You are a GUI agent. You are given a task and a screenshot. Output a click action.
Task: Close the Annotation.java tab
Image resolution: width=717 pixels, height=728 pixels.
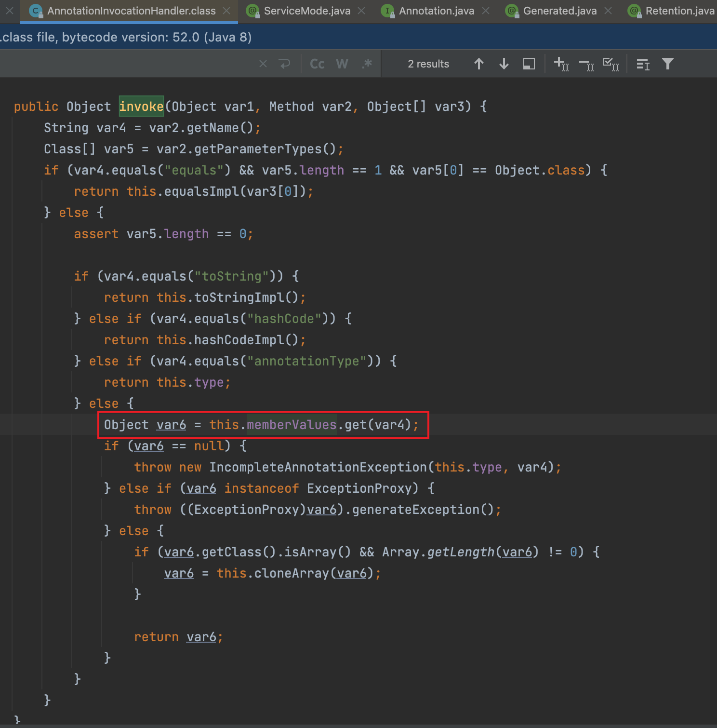[x=486, y=11]
